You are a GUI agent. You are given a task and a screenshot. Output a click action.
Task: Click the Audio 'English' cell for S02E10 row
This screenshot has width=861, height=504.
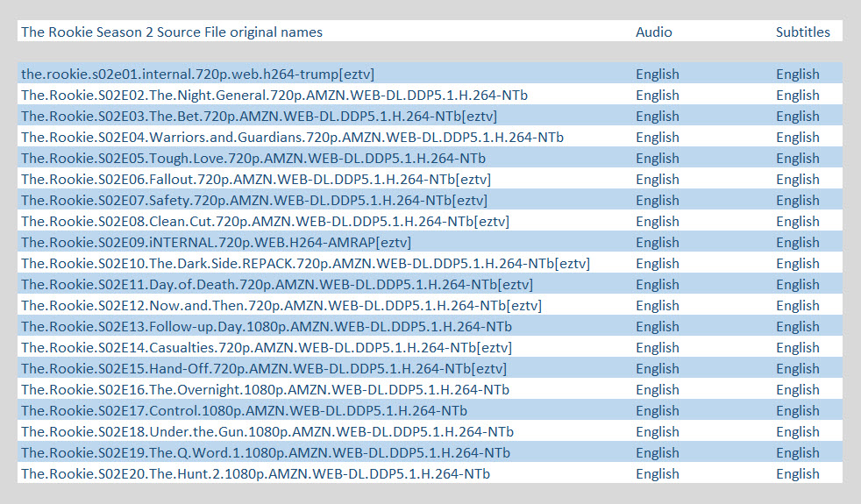(x=658, y=264)
